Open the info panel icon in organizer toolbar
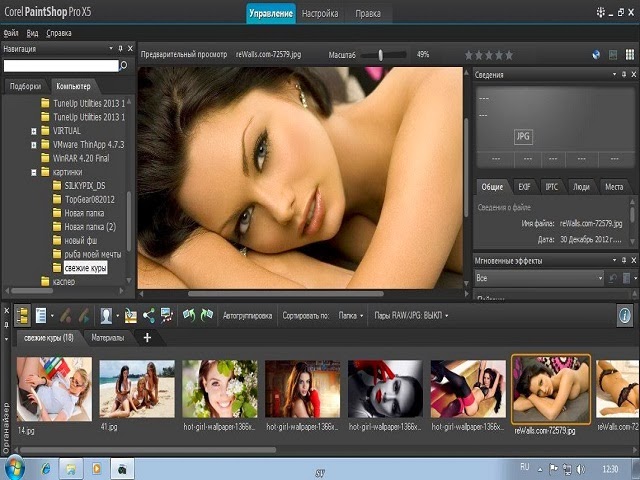 coord(624,315)
